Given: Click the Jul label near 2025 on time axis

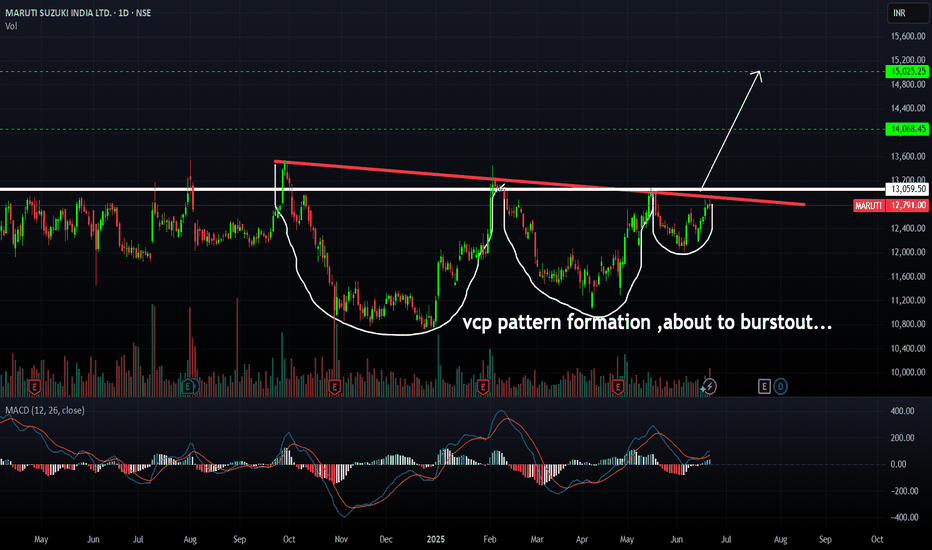Looking at the screenshot, I should [726, 539].
